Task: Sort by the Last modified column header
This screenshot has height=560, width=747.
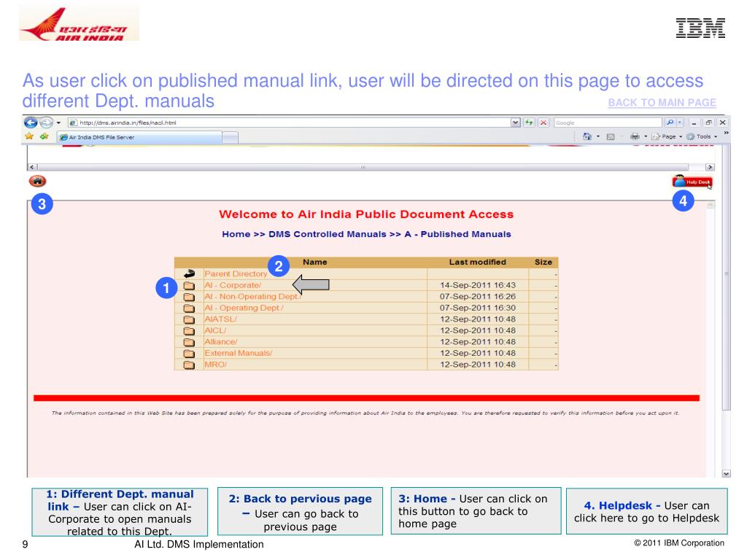Action: (477, 262)
